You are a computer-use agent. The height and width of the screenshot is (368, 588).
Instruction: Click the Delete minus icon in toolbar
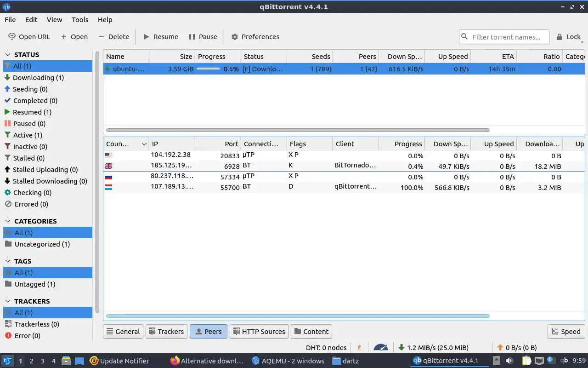(x=102, y=37)
